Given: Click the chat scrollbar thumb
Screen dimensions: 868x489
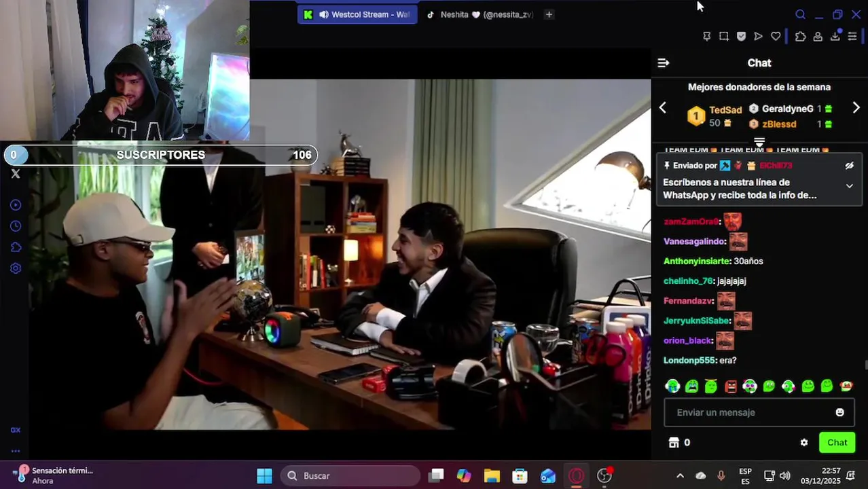Looking at the screenshot, I should point(865,365).
